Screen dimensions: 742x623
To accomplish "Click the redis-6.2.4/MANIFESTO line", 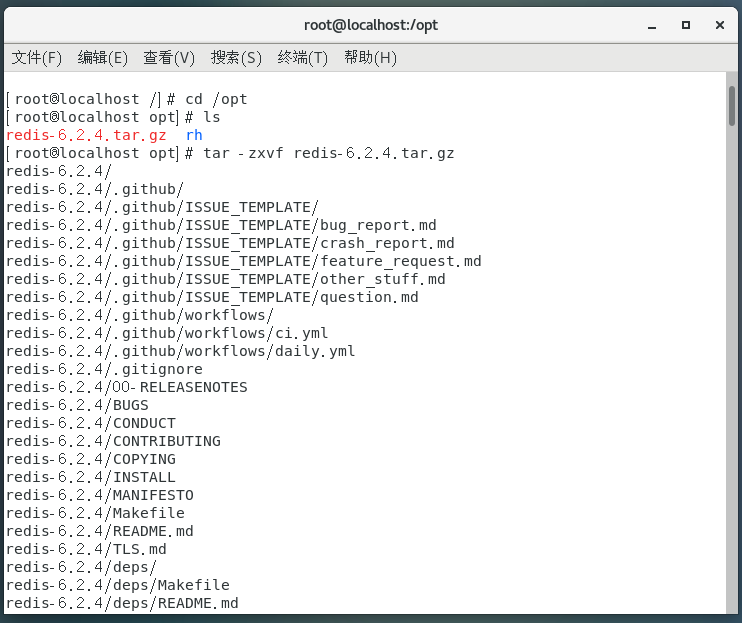I will [100, 495].
